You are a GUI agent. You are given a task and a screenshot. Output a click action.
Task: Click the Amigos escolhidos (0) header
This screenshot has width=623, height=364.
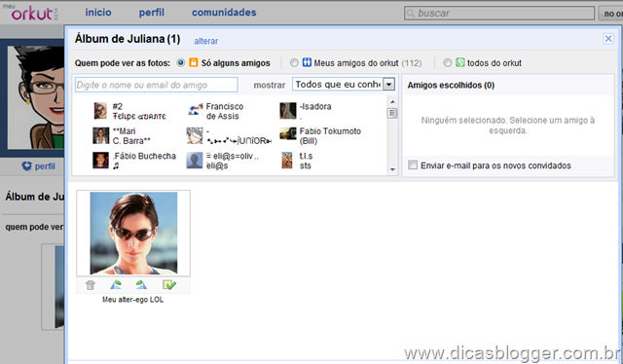click(451, 85)
